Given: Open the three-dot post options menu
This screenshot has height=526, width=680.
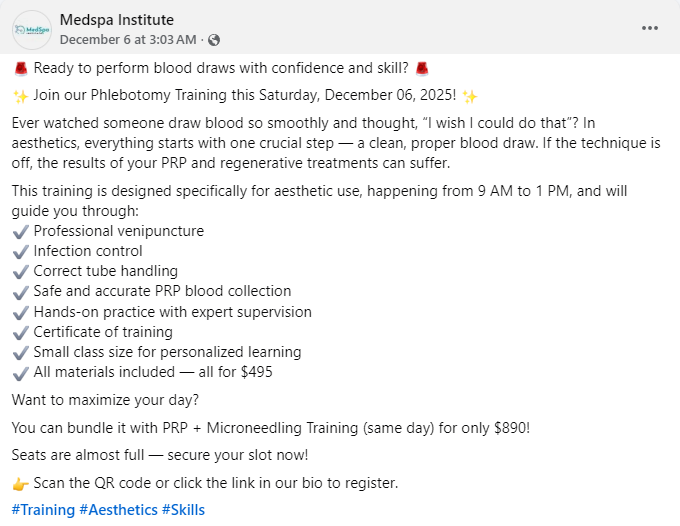Looking at the screenshot, I should pos(650,28).
